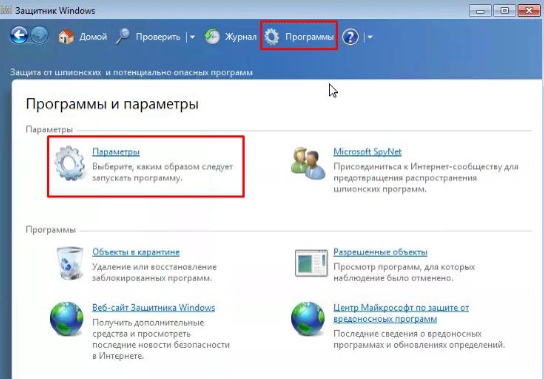Viewport: 544px width, 379px height.
Task: Click globe icon for Центр Майкрософт
Action: (308, 319)
